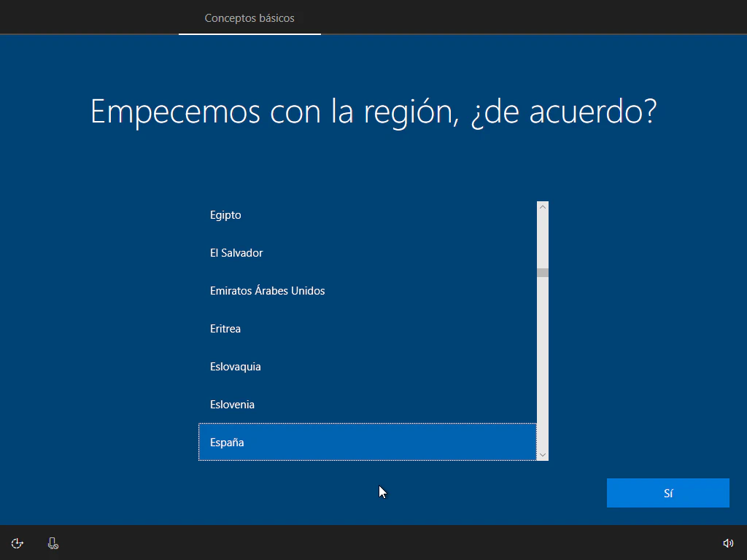Click the scrollbar up arrow
The image size is (747, 560).
click(x=542, y=207)
